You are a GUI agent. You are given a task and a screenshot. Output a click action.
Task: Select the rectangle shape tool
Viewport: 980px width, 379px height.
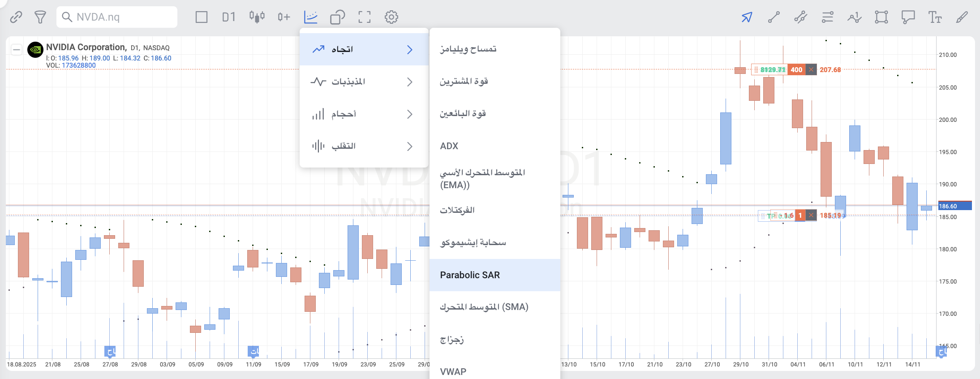(881, 17)
